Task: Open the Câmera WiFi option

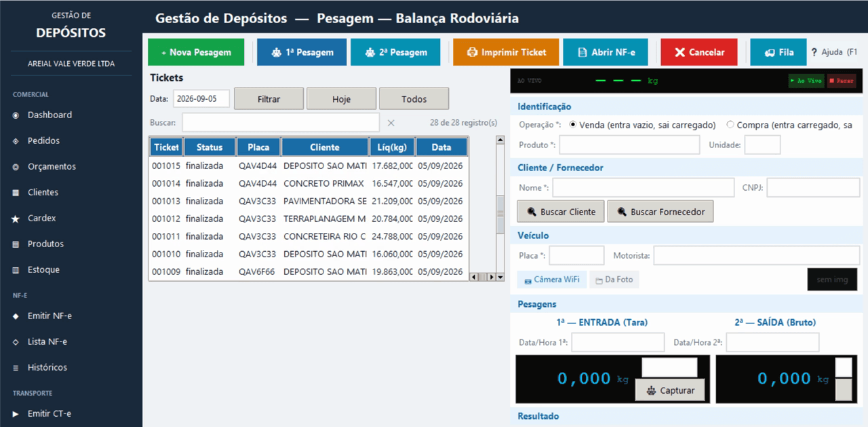Action: (x=552, y=280)
